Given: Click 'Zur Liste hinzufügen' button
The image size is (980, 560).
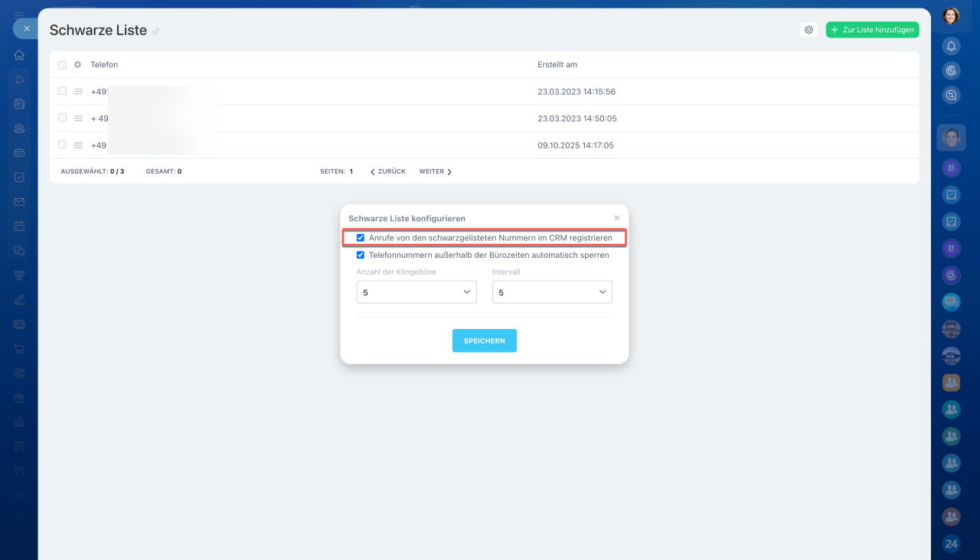Looking at the screenshot, I should (x=872, y=30).
